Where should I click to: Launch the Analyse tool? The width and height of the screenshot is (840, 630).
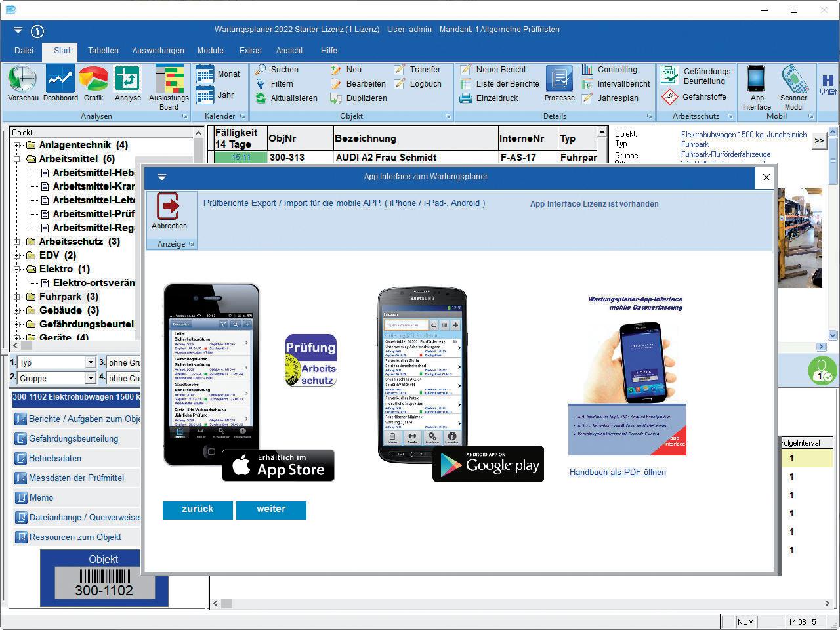(127, 83)
